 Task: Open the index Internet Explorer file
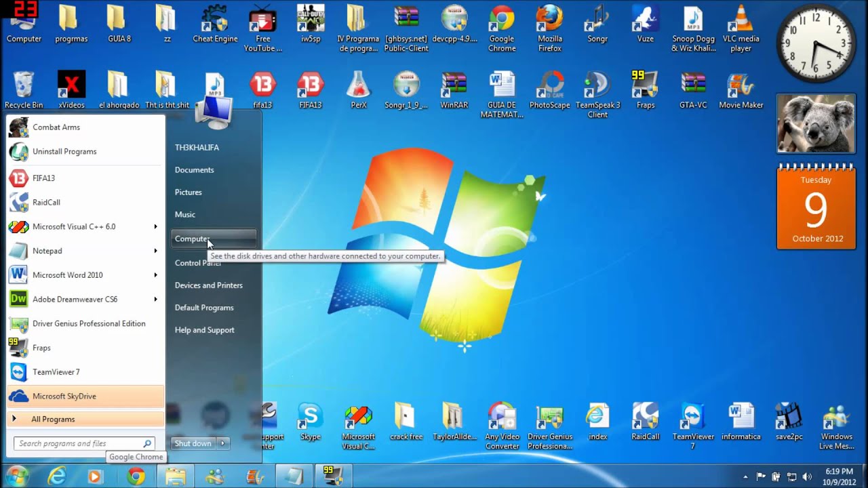coord(597,422)
